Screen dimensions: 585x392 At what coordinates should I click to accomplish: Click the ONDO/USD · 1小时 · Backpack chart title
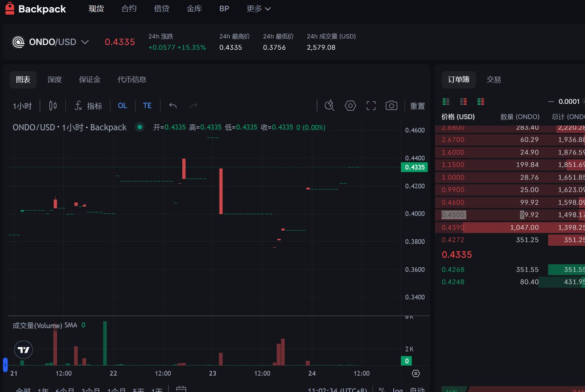pos(70,127)
